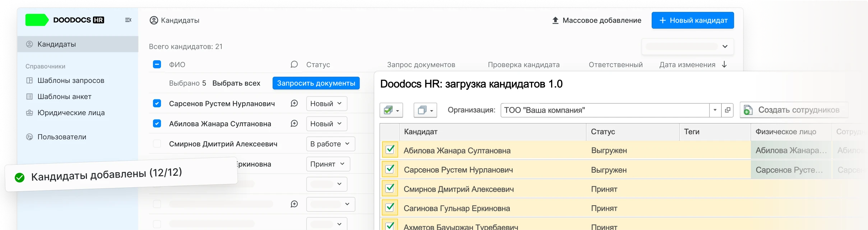Click Сарсенов Русте physical person cell
The width and height of the screenshot is (868, 230).
point(791,170)
